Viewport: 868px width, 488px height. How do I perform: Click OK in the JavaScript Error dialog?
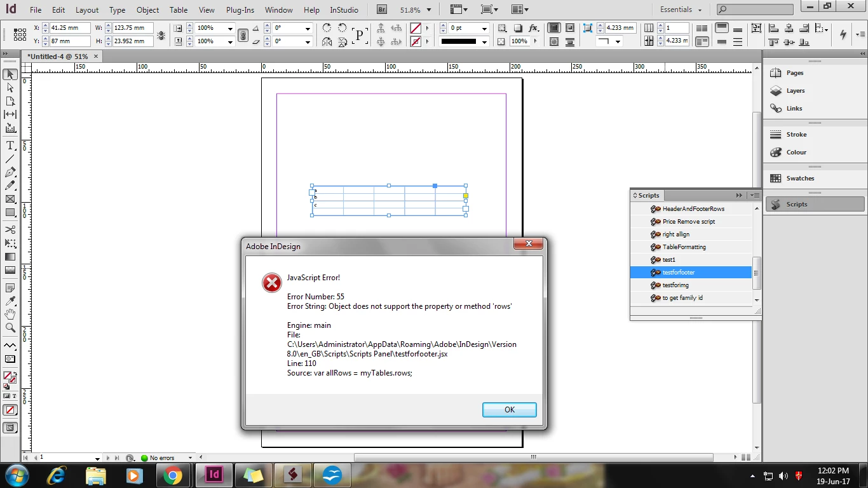(x=510, y=409)
